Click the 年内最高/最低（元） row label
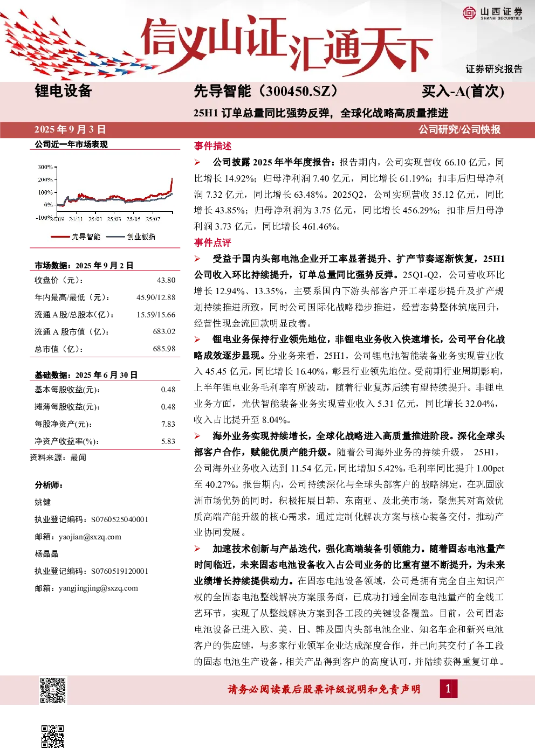This screenshot has width=535, height=756. [72, 297]
